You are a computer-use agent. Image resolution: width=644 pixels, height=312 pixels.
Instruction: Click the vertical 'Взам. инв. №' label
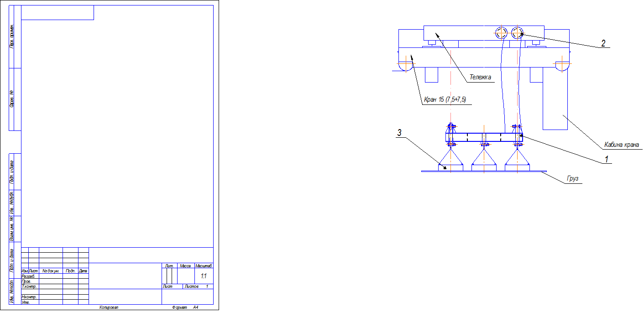click(12, 229)
